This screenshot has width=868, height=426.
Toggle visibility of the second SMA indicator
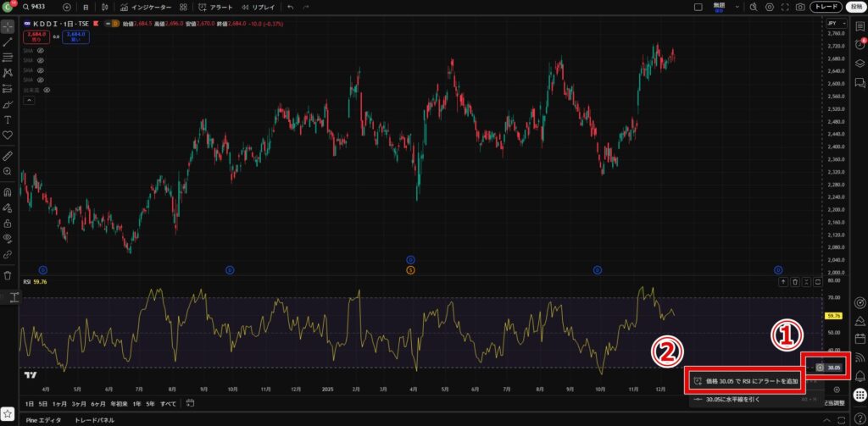click(x=41, y=61)
